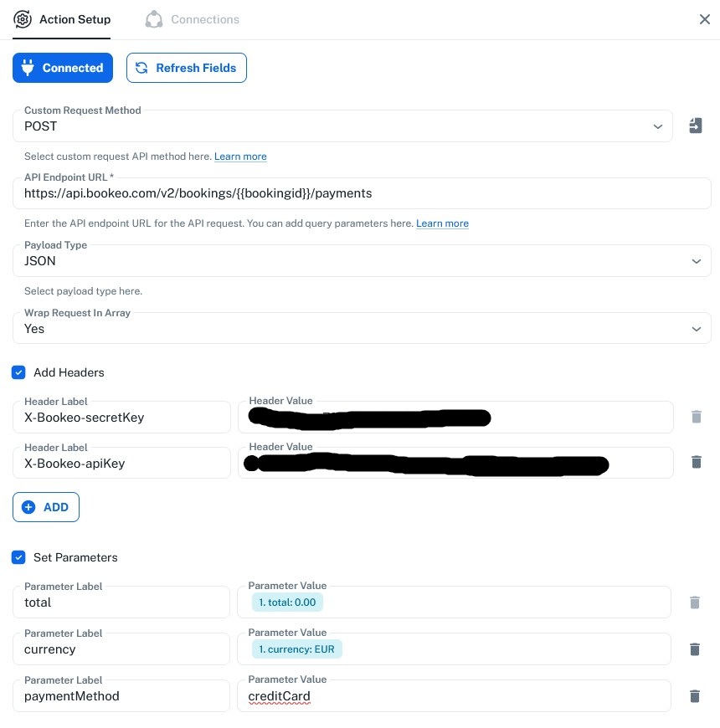Click the Refresh Fields button

point(187,68)
